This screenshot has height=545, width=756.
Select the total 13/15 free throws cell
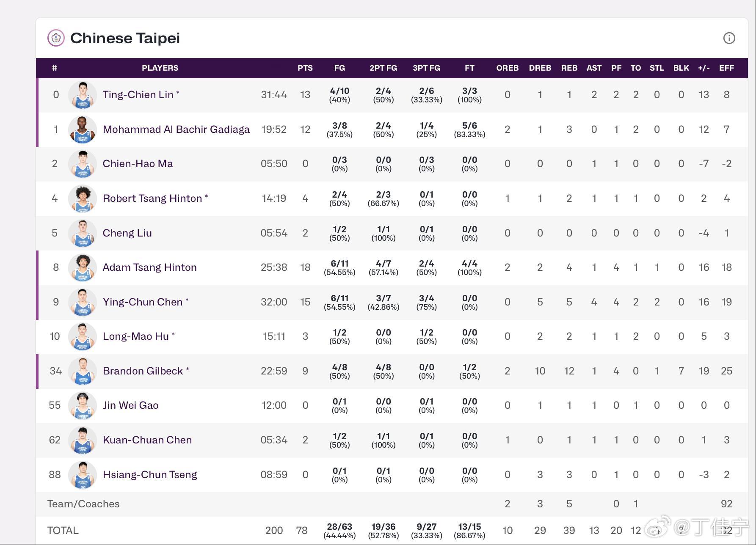tap(469, 531)
